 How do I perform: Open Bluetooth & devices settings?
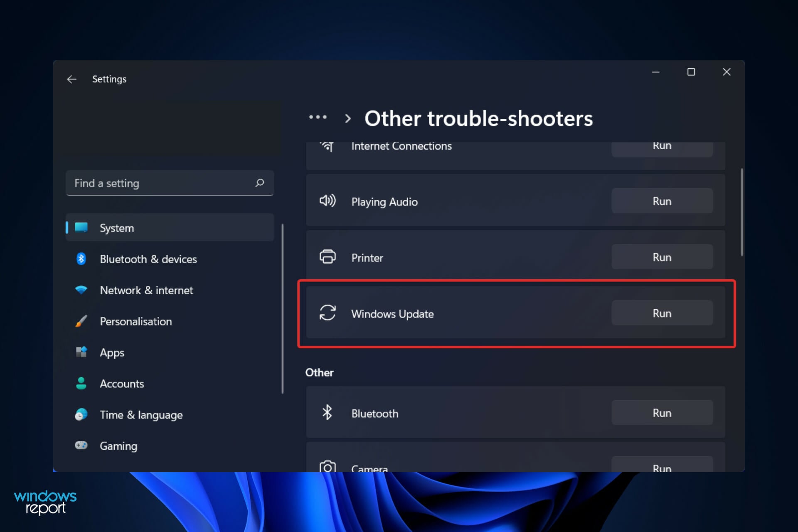click(148, 259)
